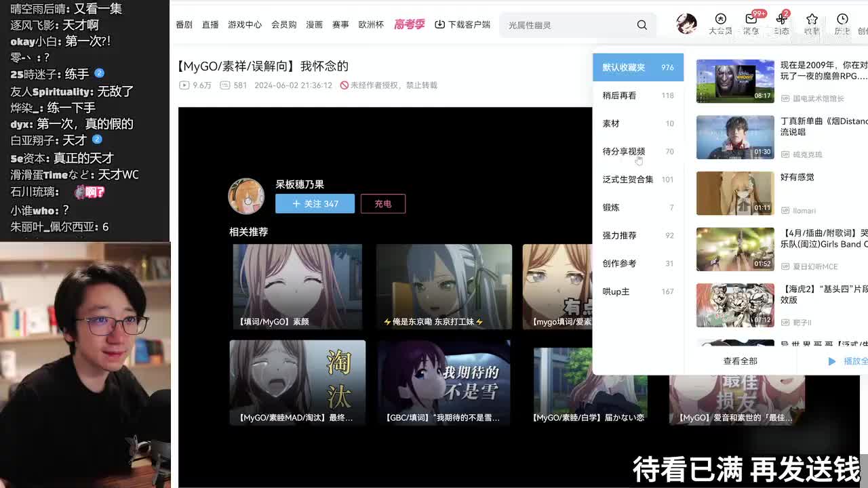868x488 pixels.
Task: Select 稍后再看 folder
Action: click(x=638, y=96)
